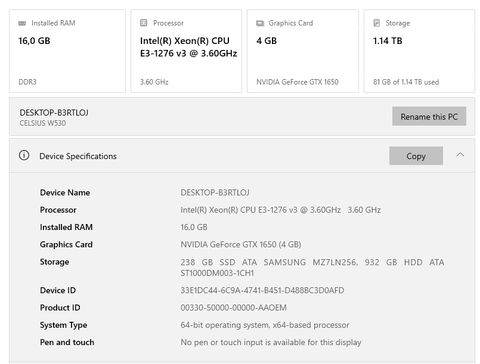The image size is (480, 364).
Task: Click the Device ID value text
Action: tap(262, 290)
